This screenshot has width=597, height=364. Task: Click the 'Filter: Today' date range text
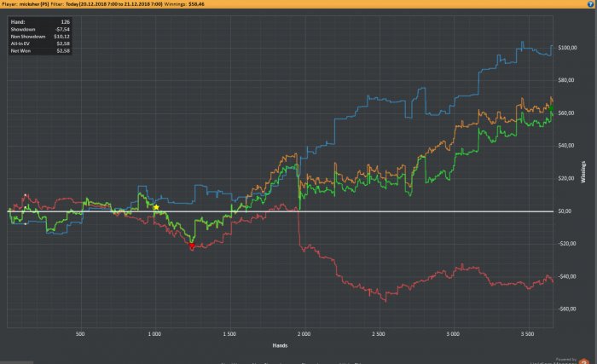[x=107, y=3]
